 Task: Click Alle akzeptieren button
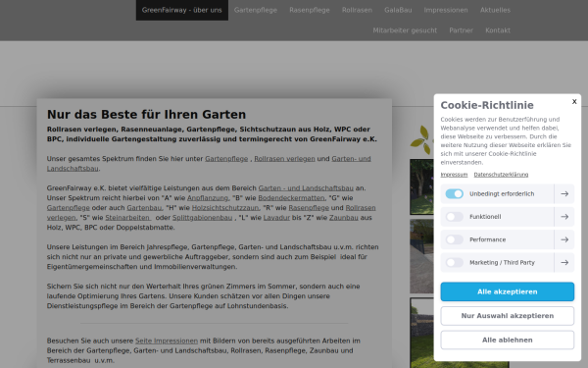pyautogui.click(x=507, y=291)
